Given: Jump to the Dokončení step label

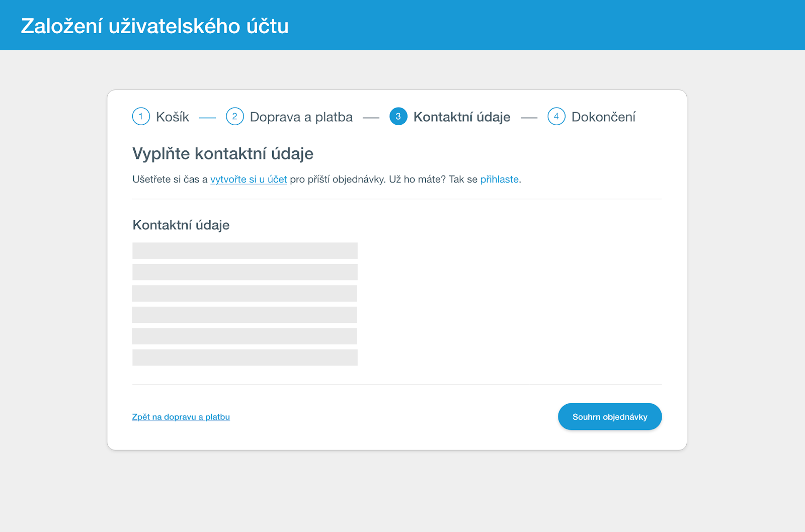Looking at the screenshot, I should click(603, 117).
